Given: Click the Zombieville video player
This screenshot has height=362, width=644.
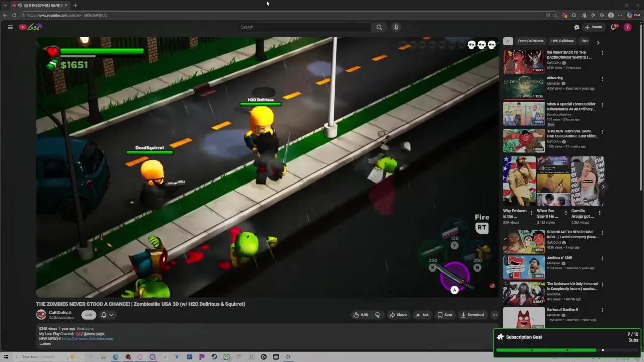Looking at the screenshot, I should point(267,167).
